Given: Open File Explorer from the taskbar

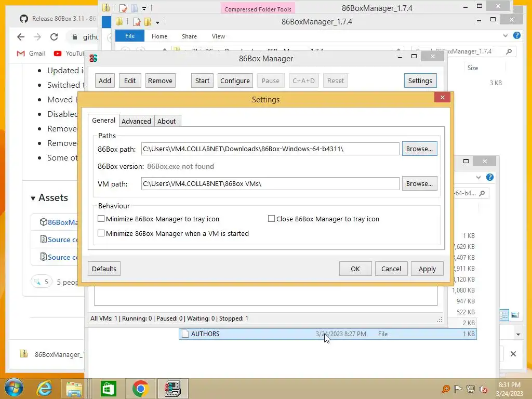Looking at the screenshot, I should click(x=74, y=389).
